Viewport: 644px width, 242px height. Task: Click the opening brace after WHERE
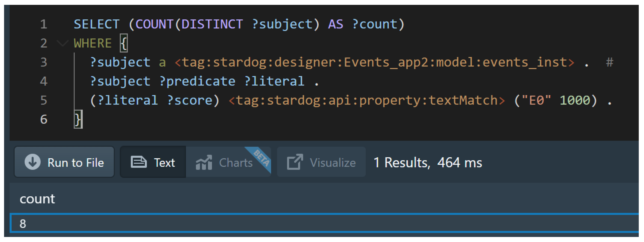point(124,43)
